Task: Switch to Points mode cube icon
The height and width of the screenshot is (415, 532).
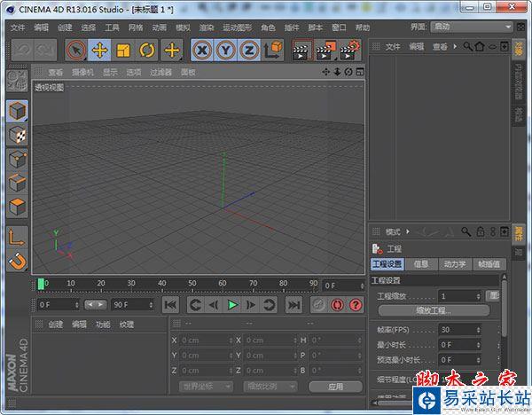Action: coord(17,160)
